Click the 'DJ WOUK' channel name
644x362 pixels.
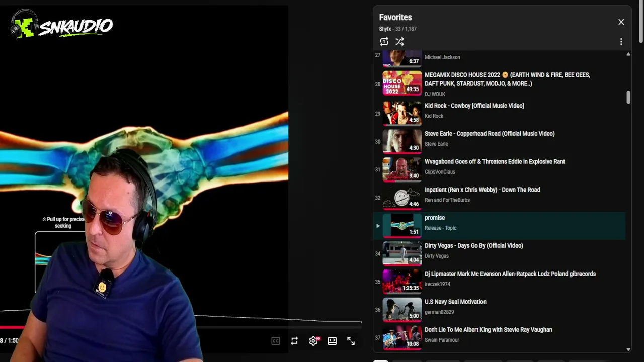(x=435, y=94)
